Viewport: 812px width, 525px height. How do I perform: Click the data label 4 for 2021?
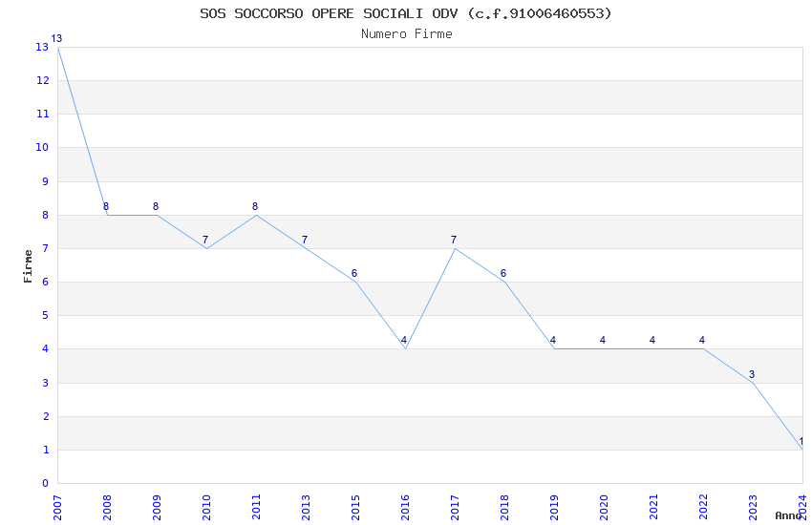pyautogui.click(x=653, y=341)
